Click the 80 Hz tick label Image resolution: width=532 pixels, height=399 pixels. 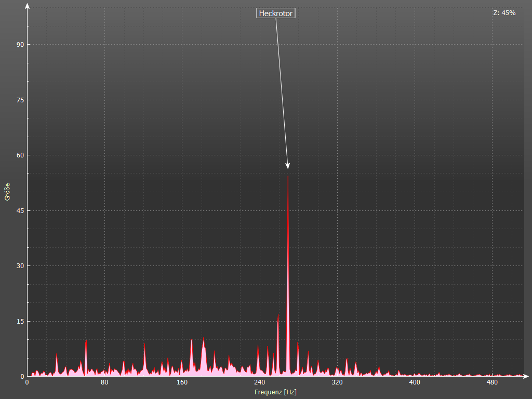tap(104, 383)
